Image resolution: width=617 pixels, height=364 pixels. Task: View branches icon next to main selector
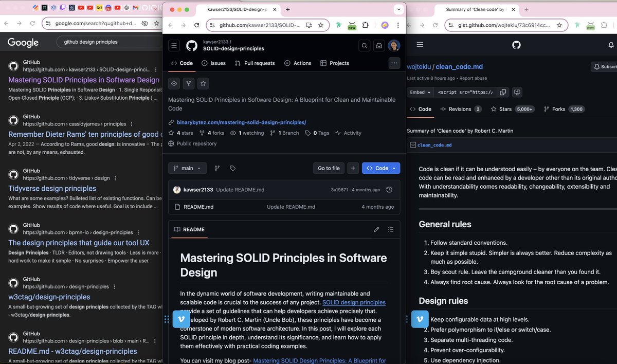click(217, 168)
